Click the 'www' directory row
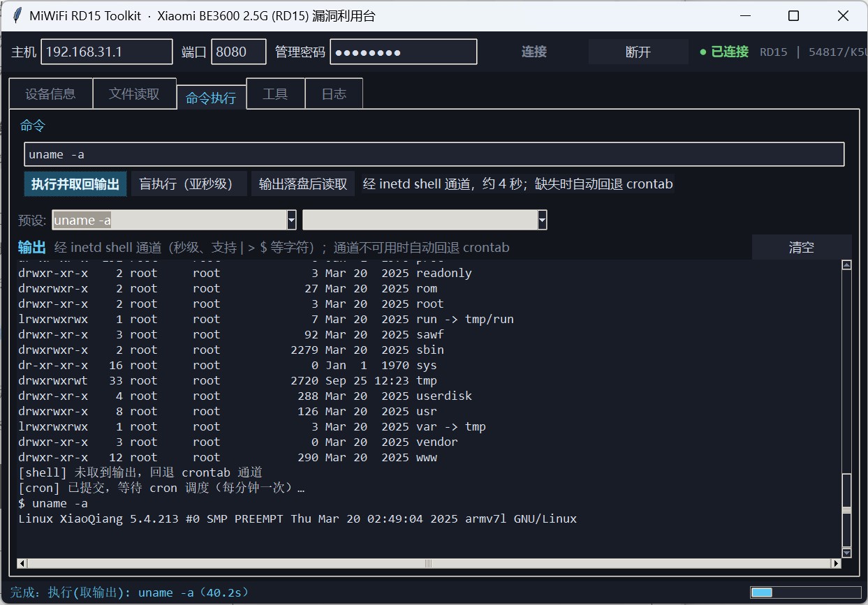Image resolution: width=868 pixels, height=605 pixels. pyautogui.click(x=228, y=457)
